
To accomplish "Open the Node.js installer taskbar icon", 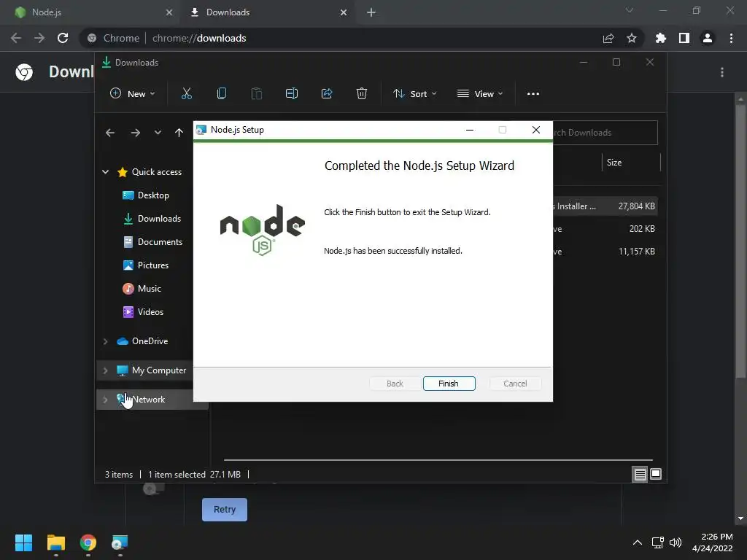I will pyautogui.click(x=120, y=542).
